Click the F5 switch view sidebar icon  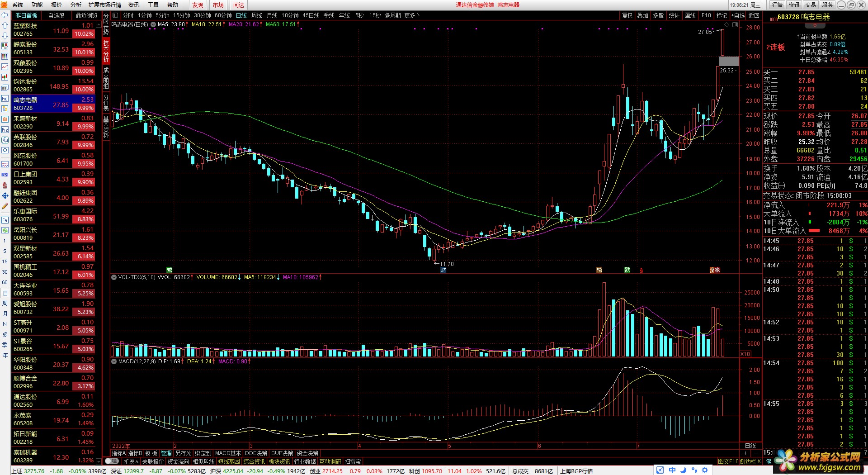tap(5, 220)
